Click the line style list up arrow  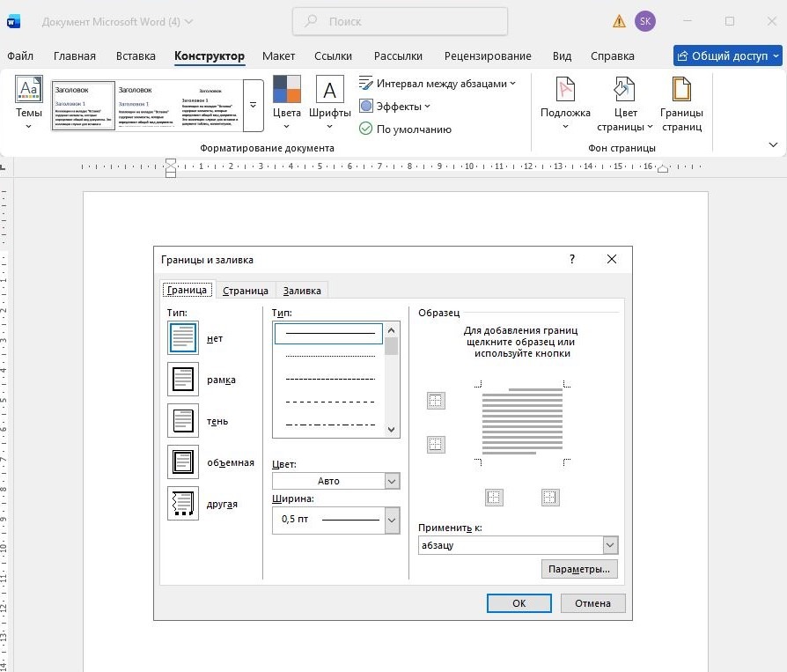tap(392, 330)
